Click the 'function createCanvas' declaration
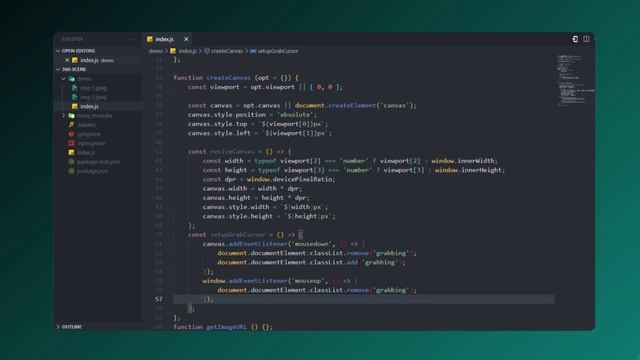This screenshot has width=640, height=360. pos(236,78)
